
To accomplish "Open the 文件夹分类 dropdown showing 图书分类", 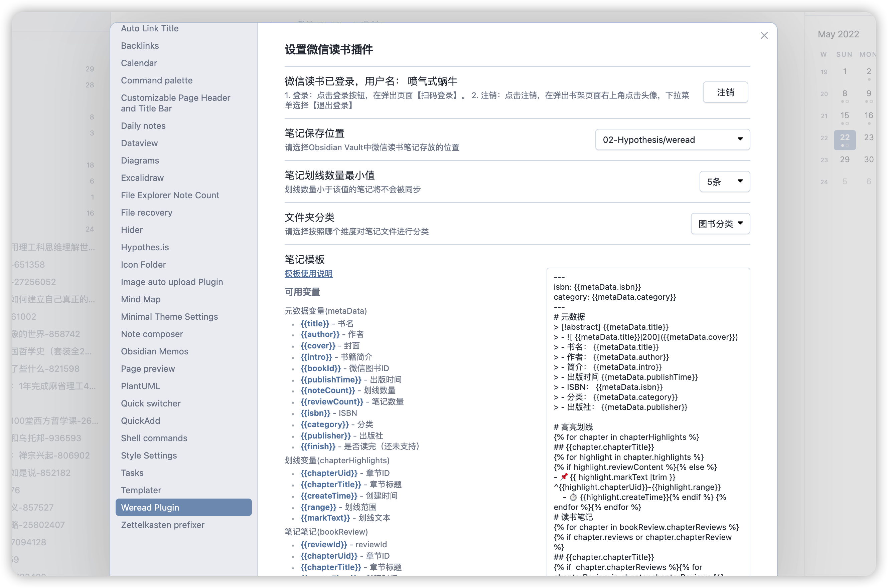I will click(x=720, y=224).
